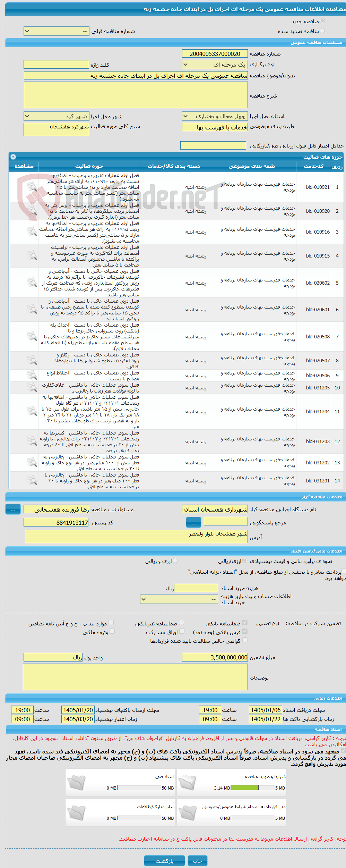This screenshot has height=868, width=346.
Task: Open view icon for row bld-020508
Action: point(32,336)
